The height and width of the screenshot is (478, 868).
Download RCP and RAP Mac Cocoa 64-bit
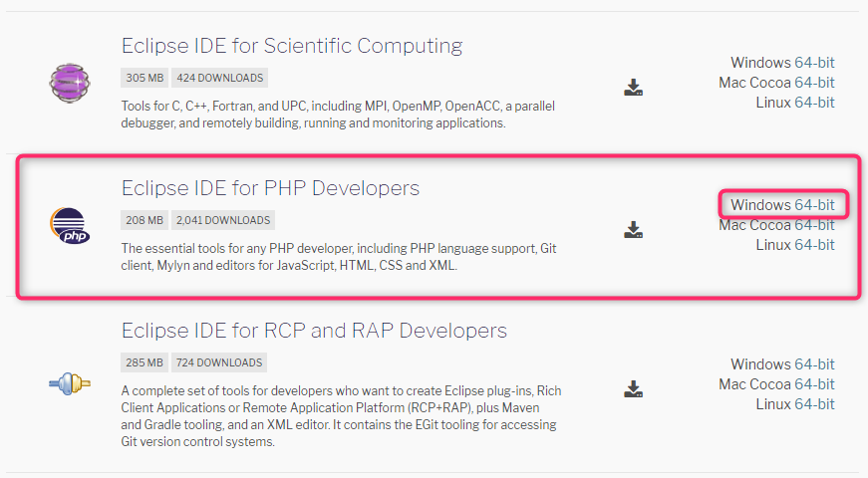pos(814,384)
